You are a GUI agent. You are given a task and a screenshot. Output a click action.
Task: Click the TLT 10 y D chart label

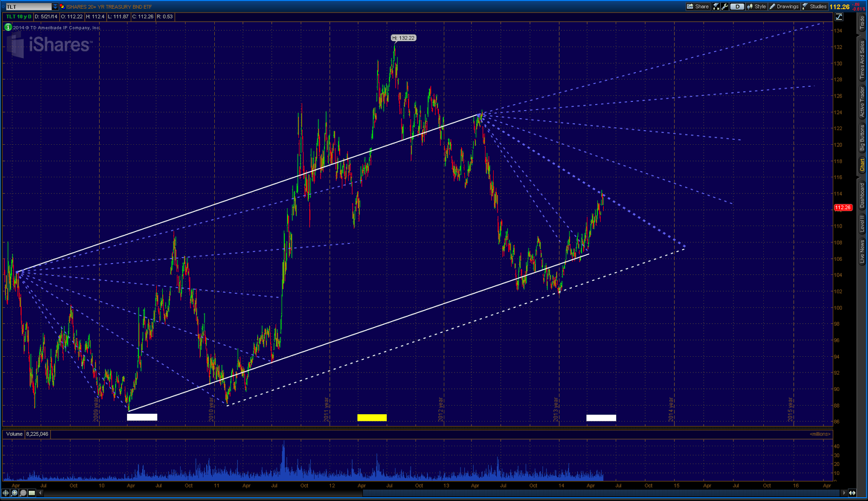pyautogui.click(x=18, y=17)
